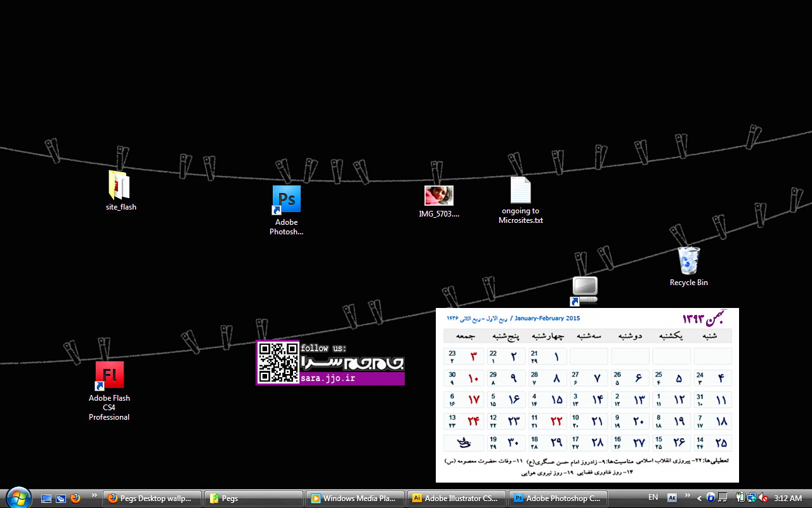Image resolution: width=812 pixels, height=508 pixels.
Task: Click the Recycle Bin icon
Action: click(688, 262)
